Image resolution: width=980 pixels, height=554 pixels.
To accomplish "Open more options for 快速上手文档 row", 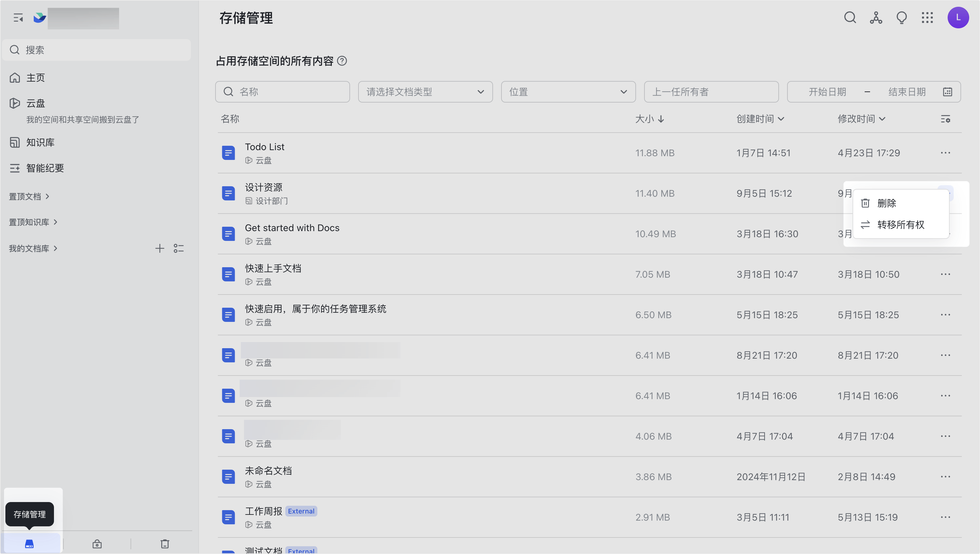I will [x=945, y=274].
